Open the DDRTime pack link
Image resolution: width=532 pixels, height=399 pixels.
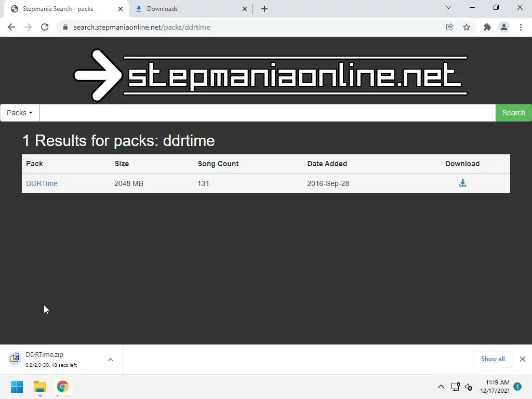(x=42, y=183)
